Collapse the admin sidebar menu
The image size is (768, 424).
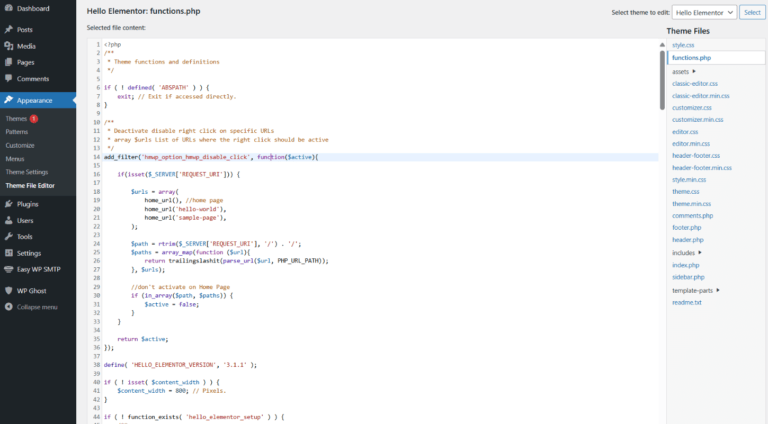point(9,307)
